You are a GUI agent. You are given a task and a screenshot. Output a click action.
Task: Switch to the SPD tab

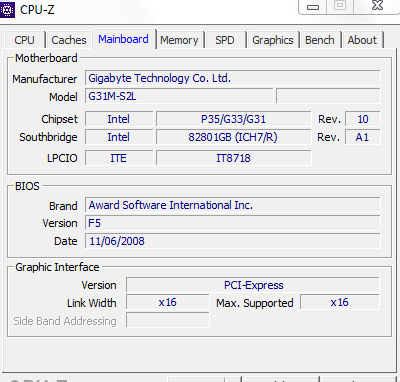point(225,40)
